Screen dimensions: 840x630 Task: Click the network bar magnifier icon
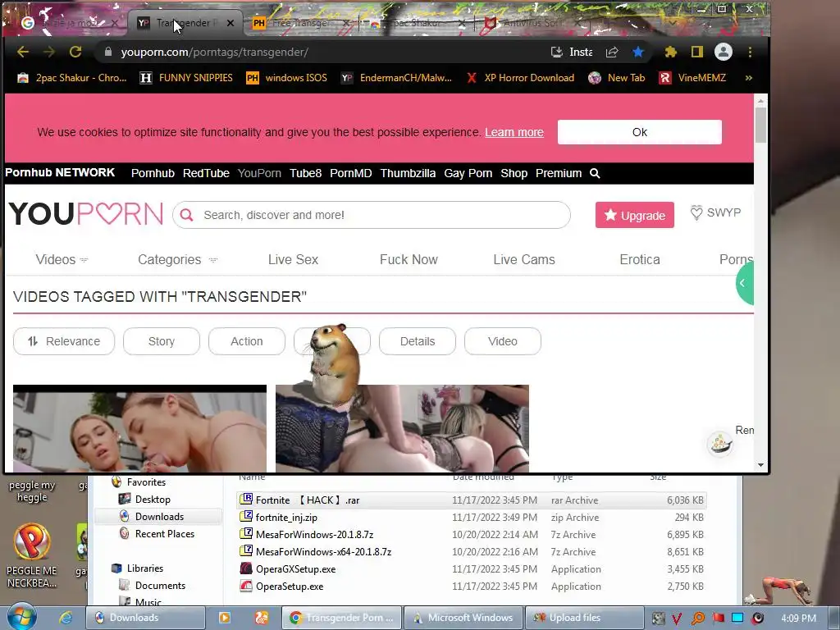(595, 174)
